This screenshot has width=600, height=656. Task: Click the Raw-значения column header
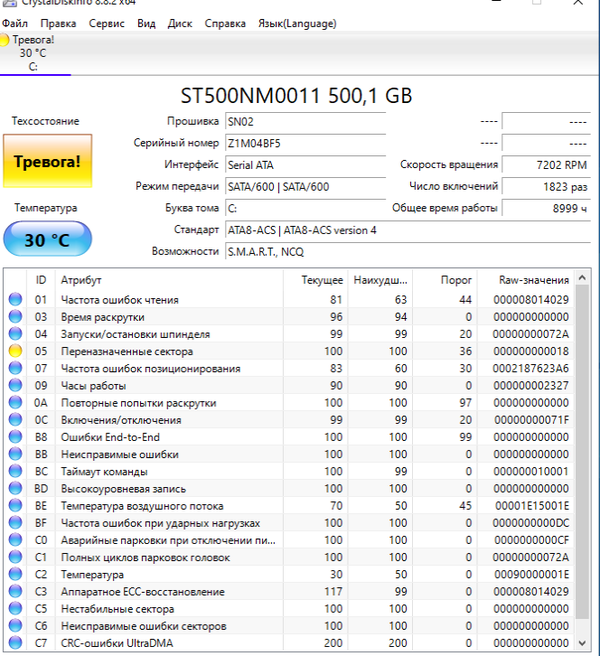click(x=534, y=280)
